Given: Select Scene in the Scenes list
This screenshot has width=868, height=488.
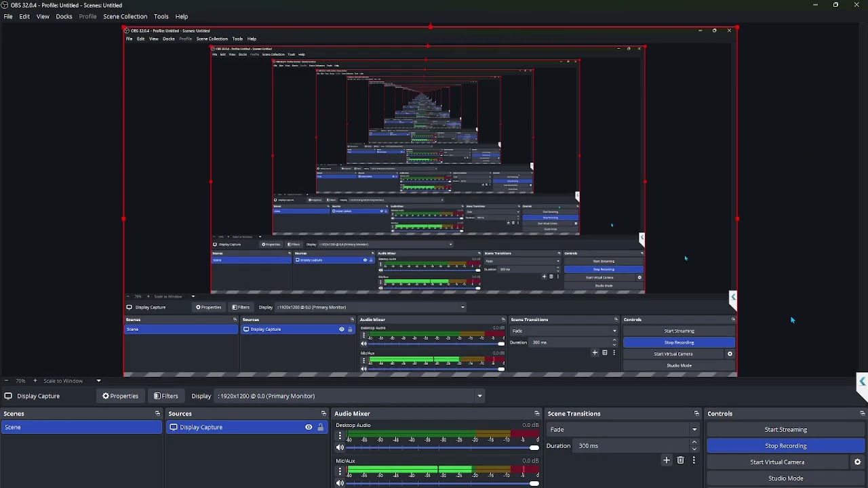Looking at the screenshot, I should pyautogui.click(x=81, y=427).
